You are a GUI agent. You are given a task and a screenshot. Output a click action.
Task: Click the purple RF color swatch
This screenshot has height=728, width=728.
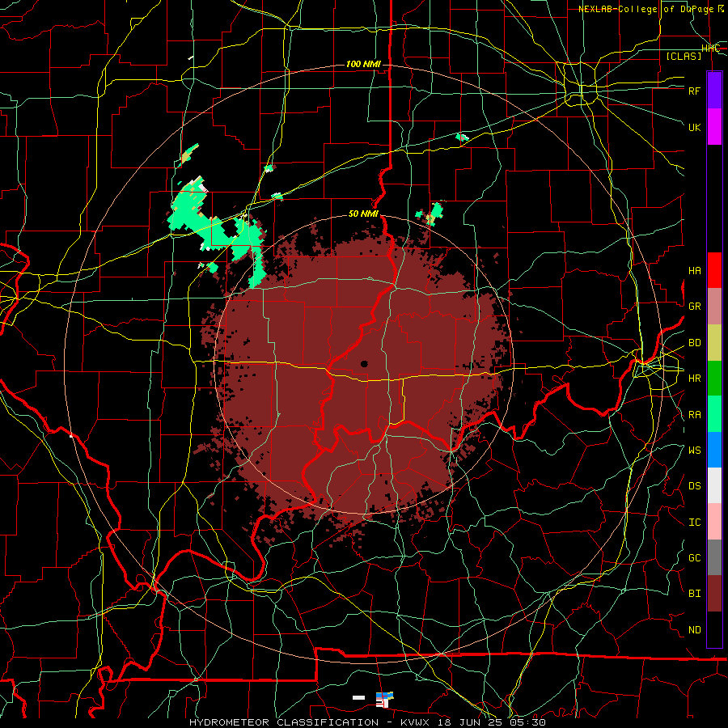(714, 91)
